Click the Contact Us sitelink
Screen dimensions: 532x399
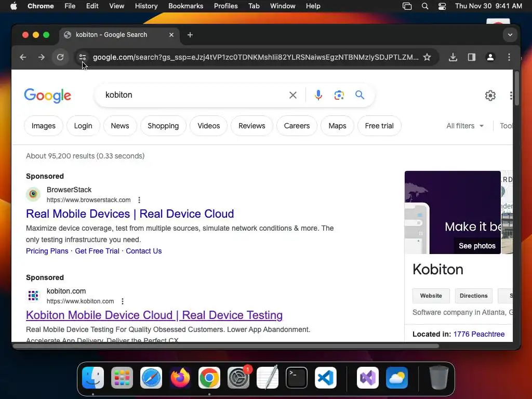coord(144,251)
